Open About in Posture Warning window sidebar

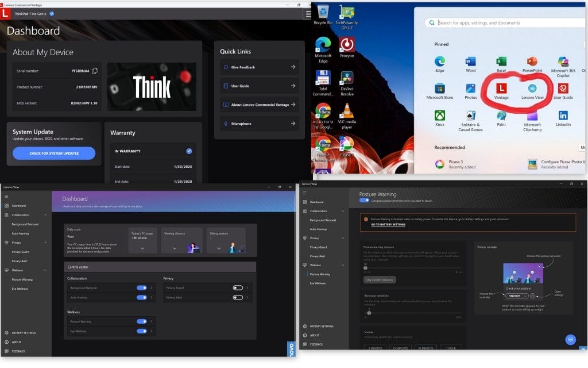(311, 335)
